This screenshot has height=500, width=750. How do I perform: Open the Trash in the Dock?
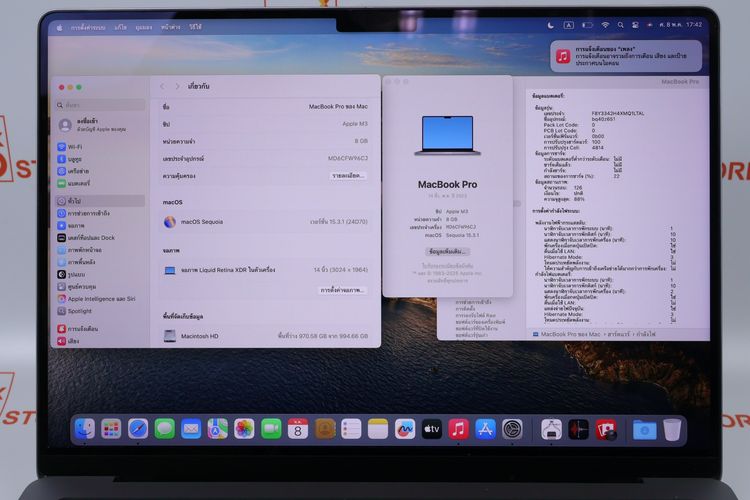(x=672, y=430)
